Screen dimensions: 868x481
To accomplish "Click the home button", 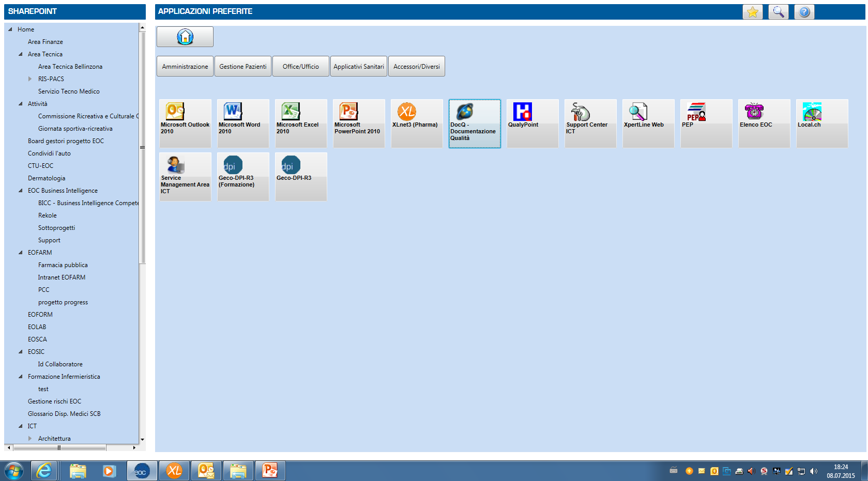I will click(x=185, y=37).
